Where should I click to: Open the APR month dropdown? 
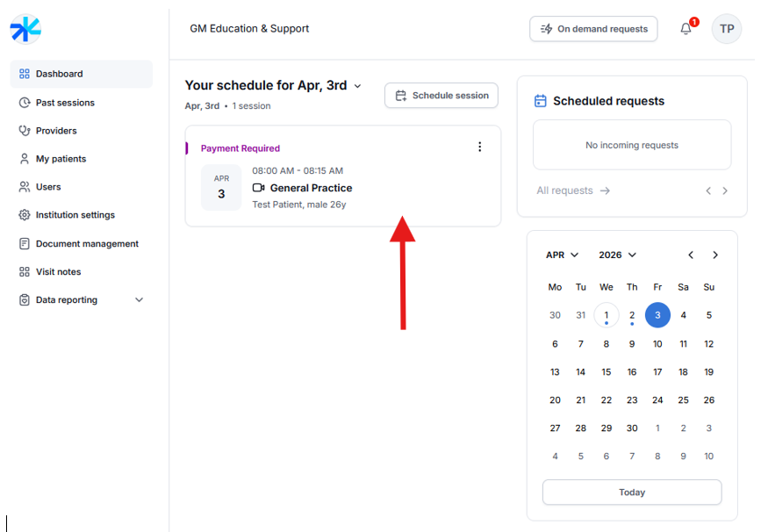(563, 255)
